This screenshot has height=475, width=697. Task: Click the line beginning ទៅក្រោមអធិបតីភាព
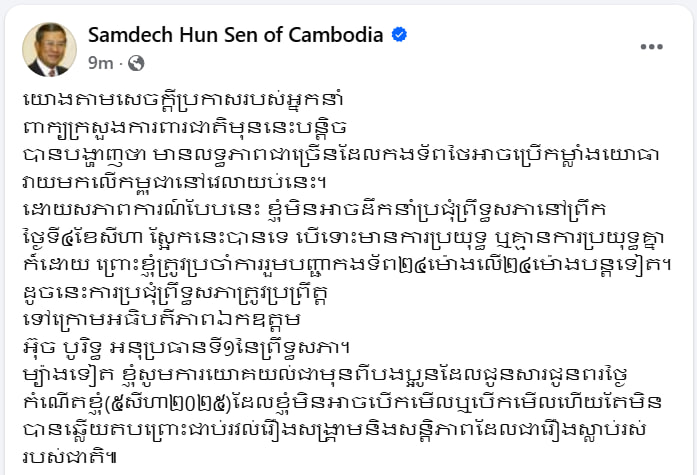click(162, 320)
